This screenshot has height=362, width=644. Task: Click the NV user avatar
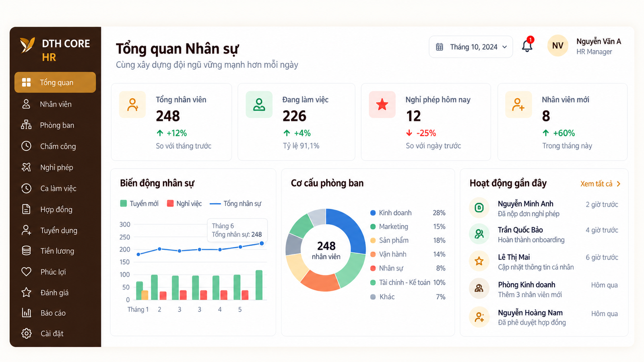(x=558, y=46)
